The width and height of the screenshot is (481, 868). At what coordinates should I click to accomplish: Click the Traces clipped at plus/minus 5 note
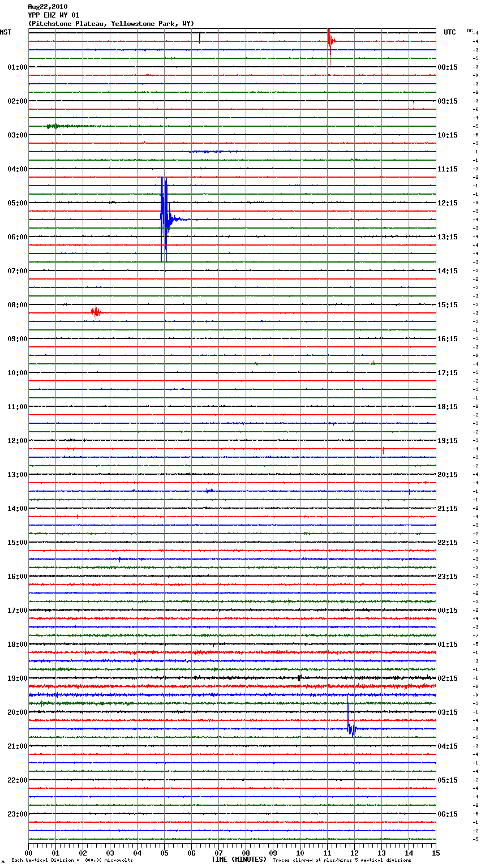[342, 861]
